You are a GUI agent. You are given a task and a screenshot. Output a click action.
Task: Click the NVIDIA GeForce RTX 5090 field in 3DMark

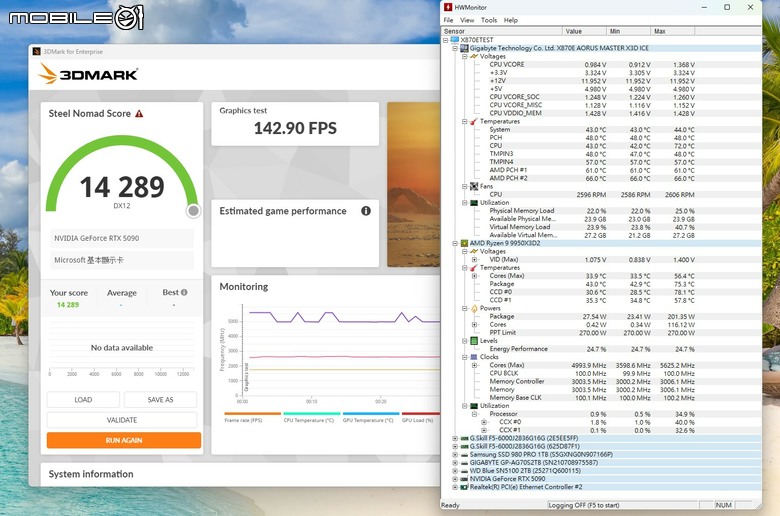coord(122,238)
